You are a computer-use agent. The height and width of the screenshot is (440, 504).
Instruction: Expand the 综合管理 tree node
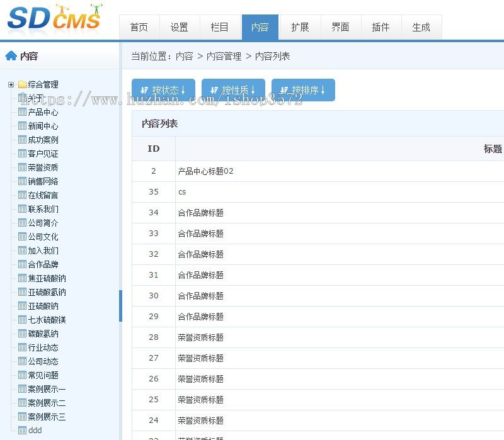10,84
